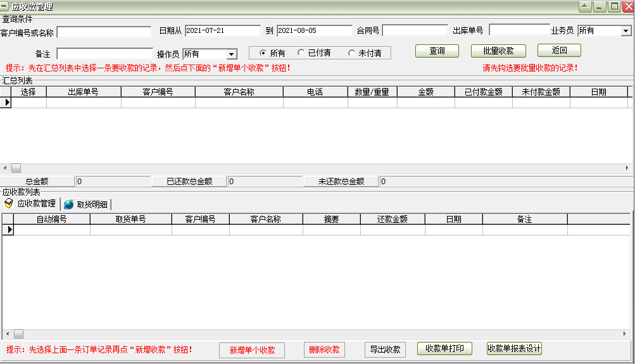The width and height of the screenshot is (635, 364).
Task: Click the row selector arrow in 应收款列表
Action: tap(8, 230)
